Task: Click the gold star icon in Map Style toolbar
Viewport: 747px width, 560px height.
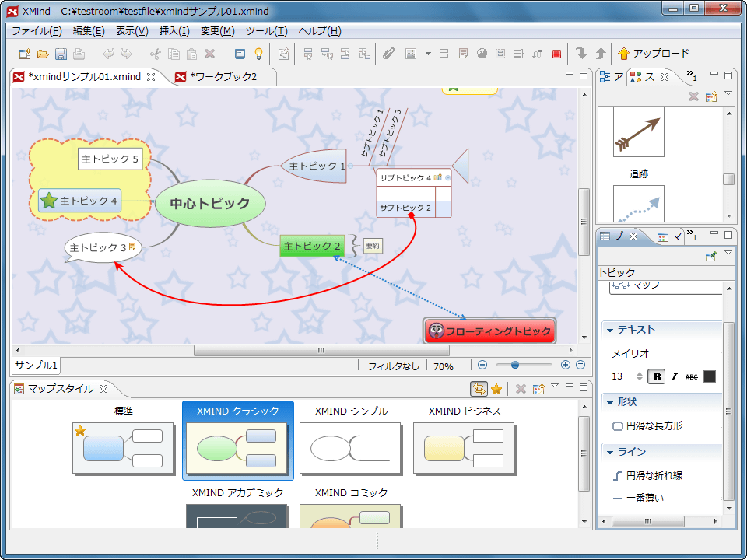Action: [496, 389]
